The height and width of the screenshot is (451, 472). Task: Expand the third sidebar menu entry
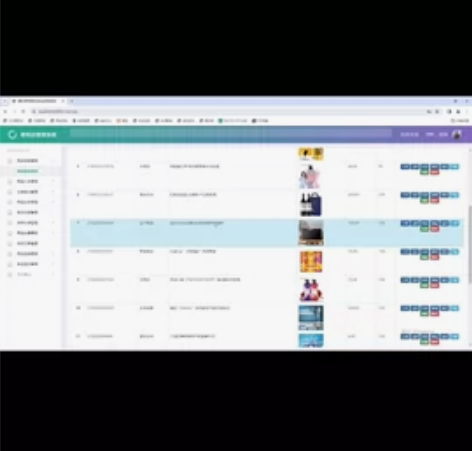coord(30,192)
